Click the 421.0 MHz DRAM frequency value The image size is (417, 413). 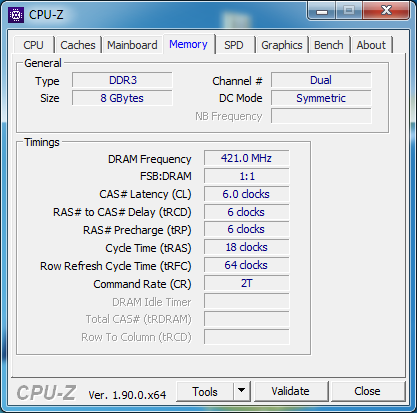pyautogui.click(x=247, y=158)
